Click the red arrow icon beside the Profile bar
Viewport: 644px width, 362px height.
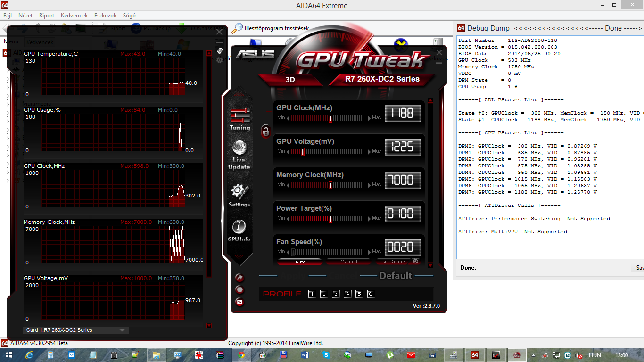[239, 278]
